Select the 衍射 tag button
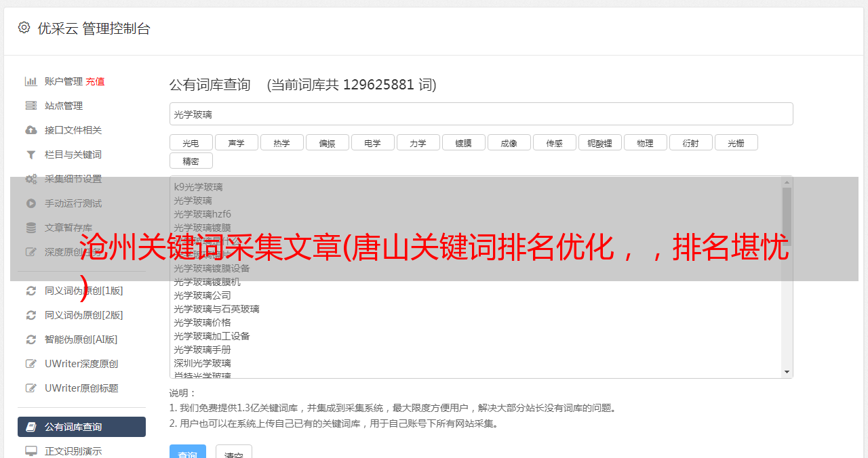This screenshot has height=458, width=868. pos(690,142)
